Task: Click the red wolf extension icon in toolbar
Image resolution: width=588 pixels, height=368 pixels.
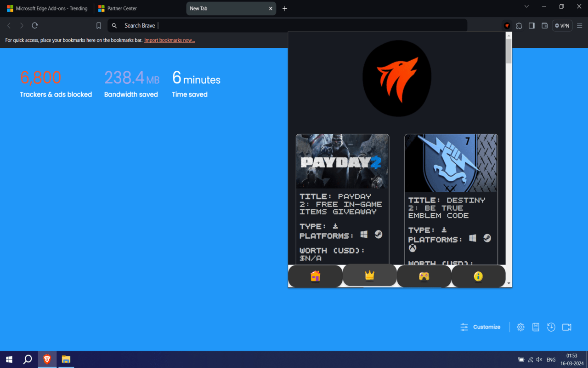Action: (x=507, y=26)
